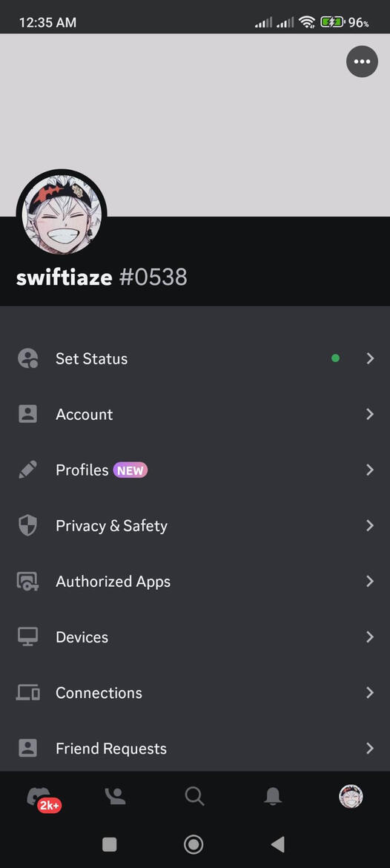This screenshot has height=868, width=390.
Task: Expand the Friend Requests chevron
Action: (x=370, y=749)
